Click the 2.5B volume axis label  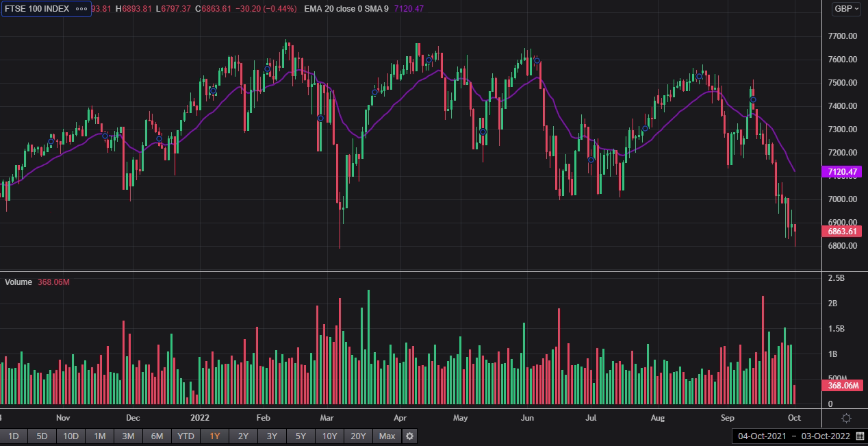[x=837, y=279]
